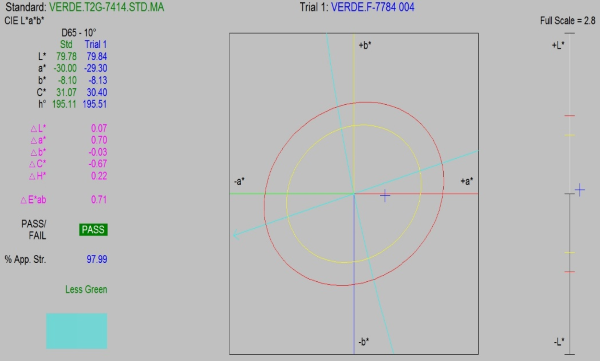This screenshot has width=600, height=361.
Task: Click the blue cross on the L* scale
Action: (x=580, y=189)
